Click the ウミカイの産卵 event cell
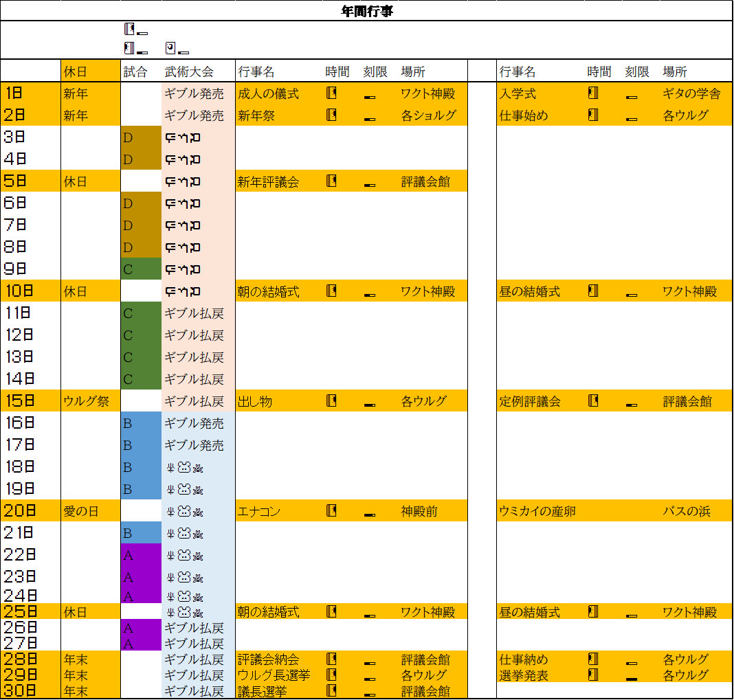Screen dimensions: 734x700 pyautogui.click(x=537, y=511)
